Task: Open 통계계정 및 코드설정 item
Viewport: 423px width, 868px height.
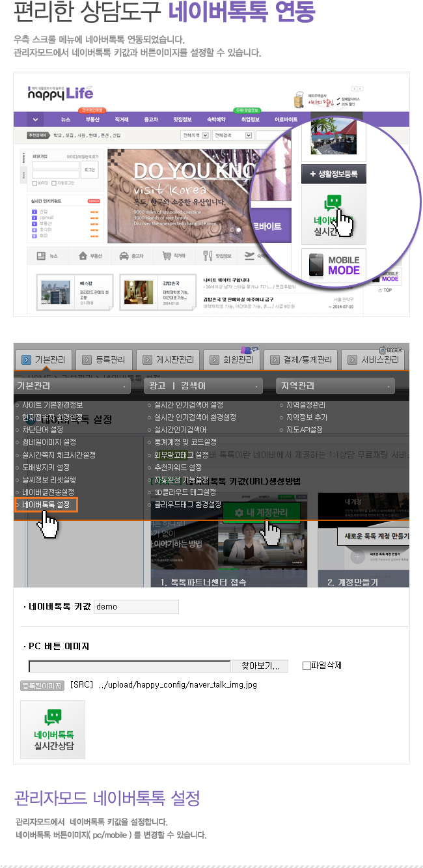Action: coord(185,442)
